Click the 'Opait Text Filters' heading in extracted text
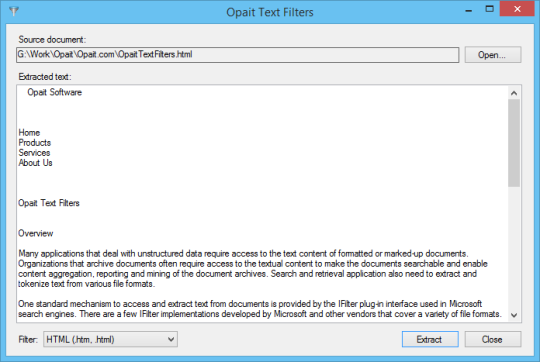 [49, 203]
